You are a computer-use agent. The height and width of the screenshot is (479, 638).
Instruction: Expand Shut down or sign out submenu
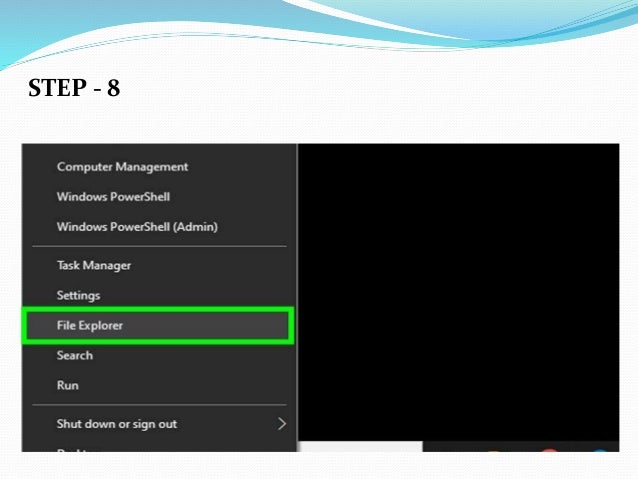pyautogui.click(x=159, y=424)
